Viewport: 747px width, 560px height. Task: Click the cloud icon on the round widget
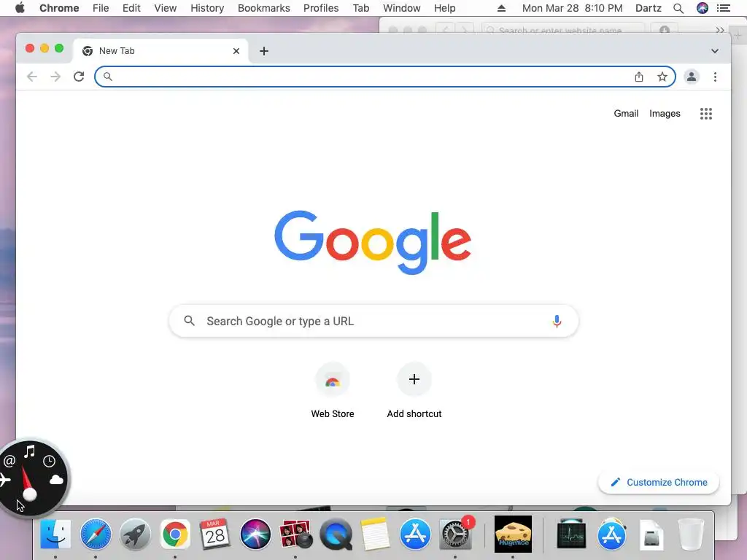(56, 480)
